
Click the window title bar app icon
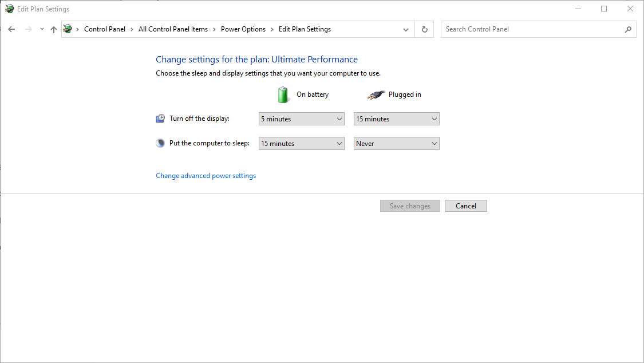(9, 9)
